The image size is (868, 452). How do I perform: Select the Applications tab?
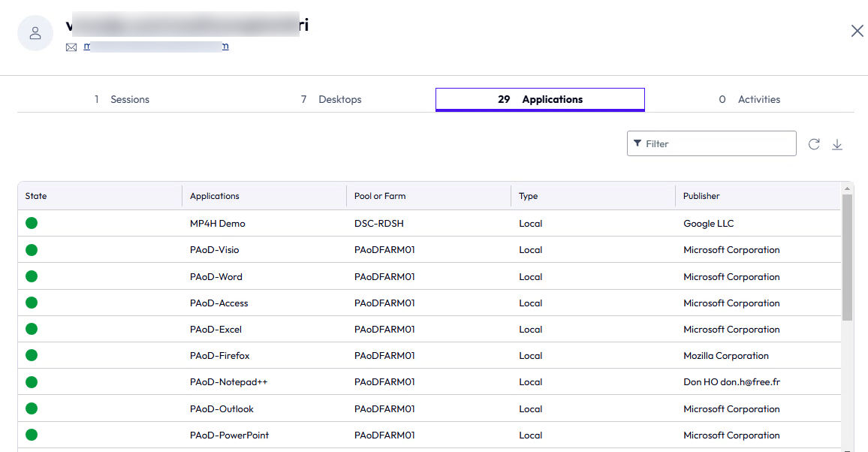click(x=540, y=99)
